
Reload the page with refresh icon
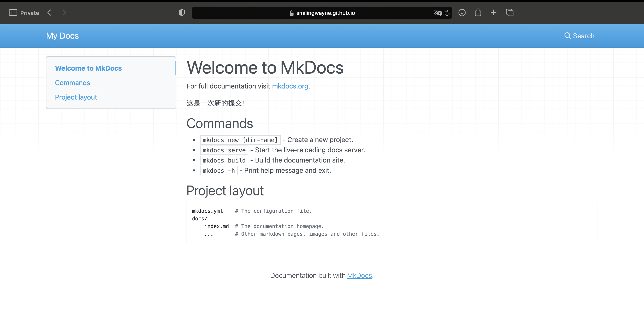447,13
